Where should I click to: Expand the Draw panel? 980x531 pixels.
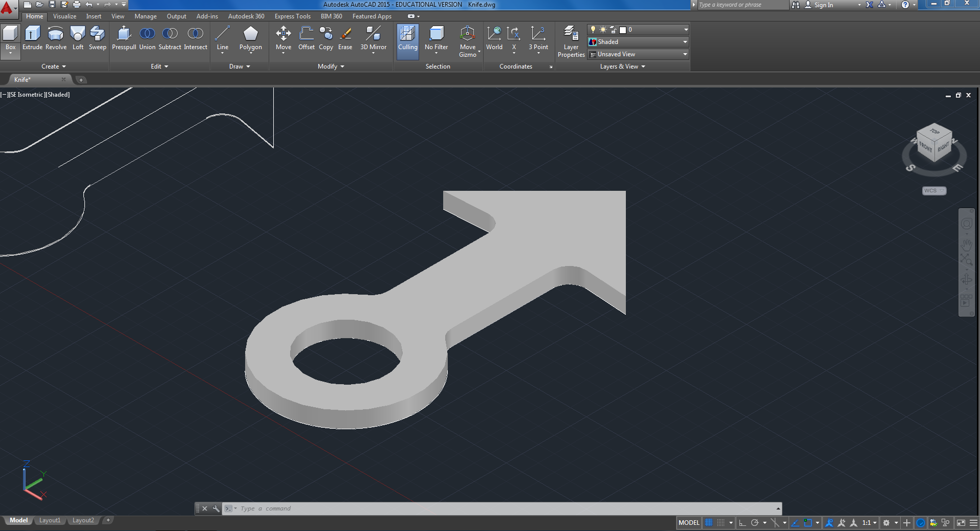pos(239,67)
